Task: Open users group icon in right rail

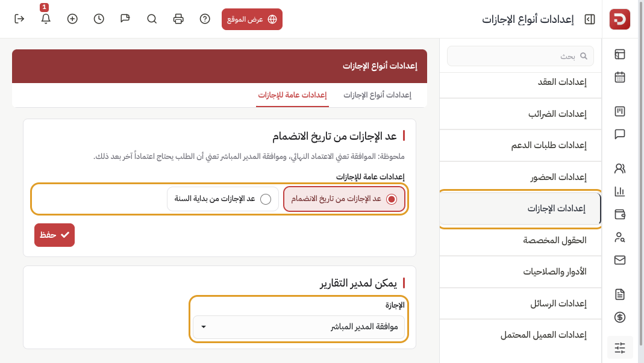Action: pos(620,169)
